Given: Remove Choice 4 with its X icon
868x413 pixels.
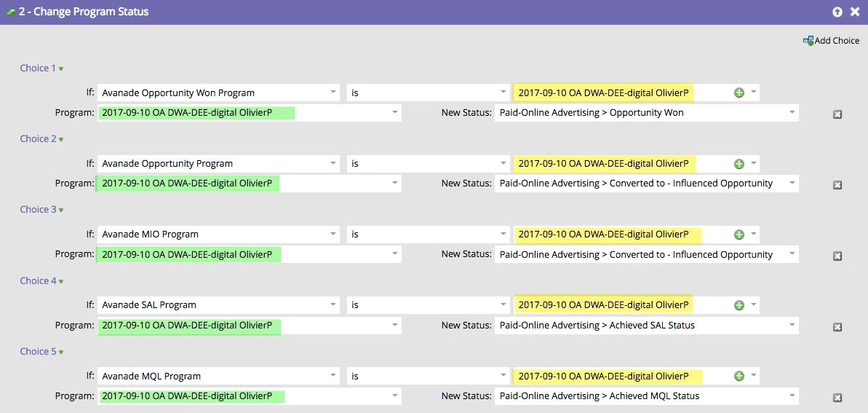Looking at the screenshot, I should [837, 326].
